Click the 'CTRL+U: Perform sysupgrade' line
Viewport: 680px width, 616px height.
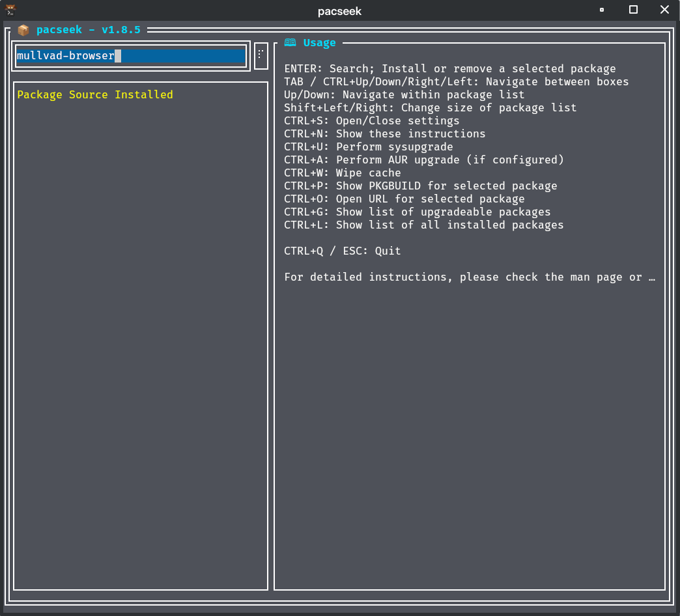(369, 147)
